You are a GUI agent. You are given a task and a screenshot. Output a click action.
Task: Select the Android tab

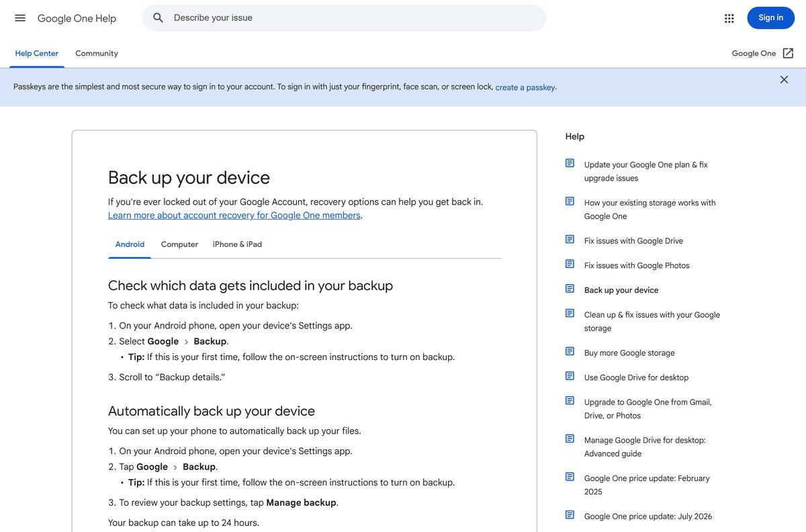coord(130,245)
